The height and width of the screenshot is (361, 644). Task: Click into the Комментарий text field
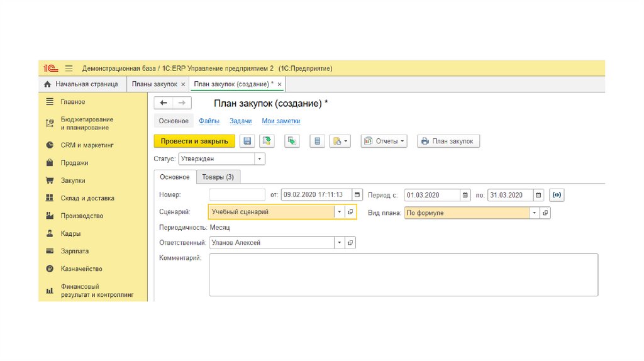click(x=402, y=275)
